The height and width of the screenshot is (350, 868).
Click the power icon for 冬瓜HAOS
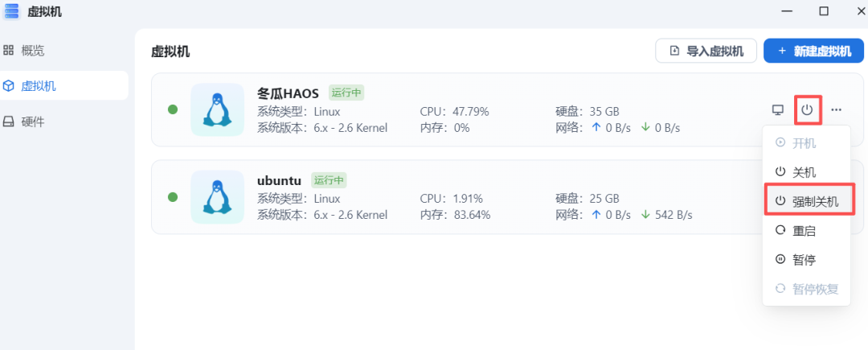click(x=807, y=110)
